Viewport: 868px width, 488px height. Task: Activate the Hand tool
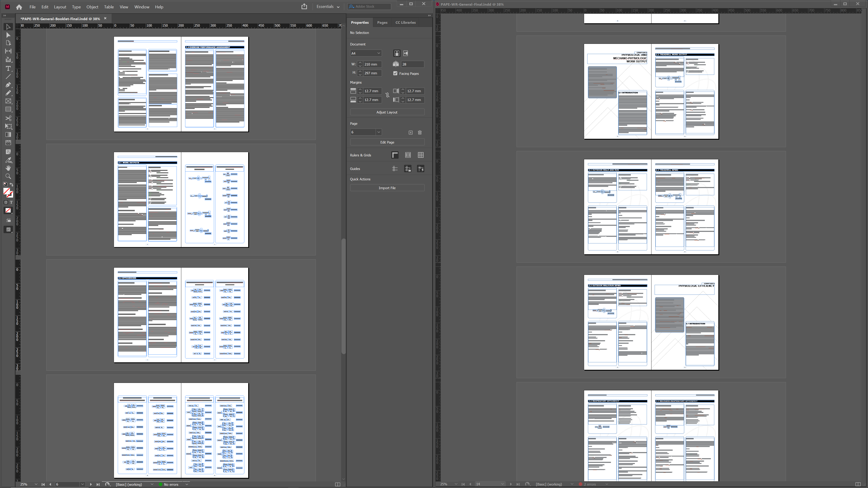pyautogui.click(x=8, y=168)
